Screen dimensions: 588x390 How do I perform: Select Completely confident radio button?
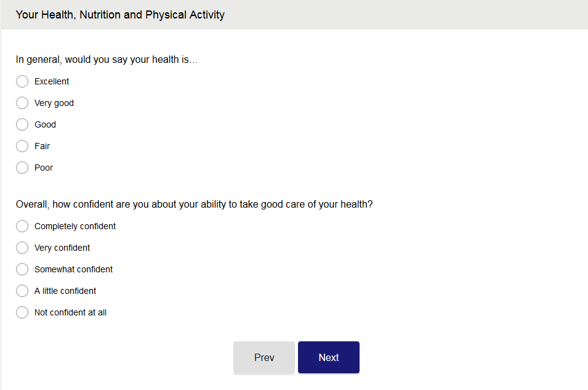(x=22, y=226)
